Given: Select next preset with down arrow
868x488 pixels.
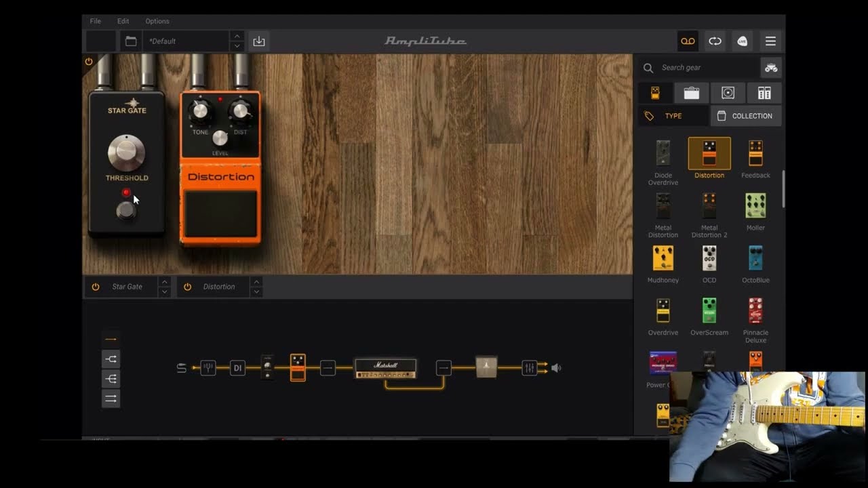Looking at the screenshot, I should coord(237,46).
